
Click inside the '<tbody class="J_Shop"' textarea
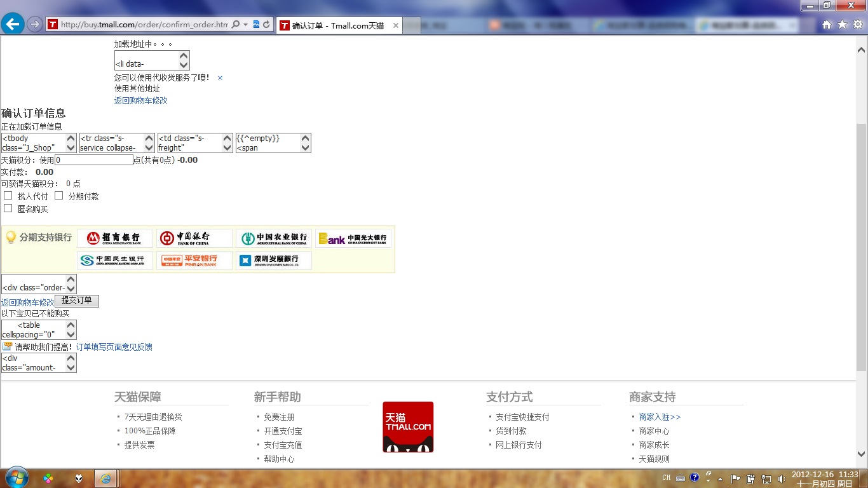33,143
